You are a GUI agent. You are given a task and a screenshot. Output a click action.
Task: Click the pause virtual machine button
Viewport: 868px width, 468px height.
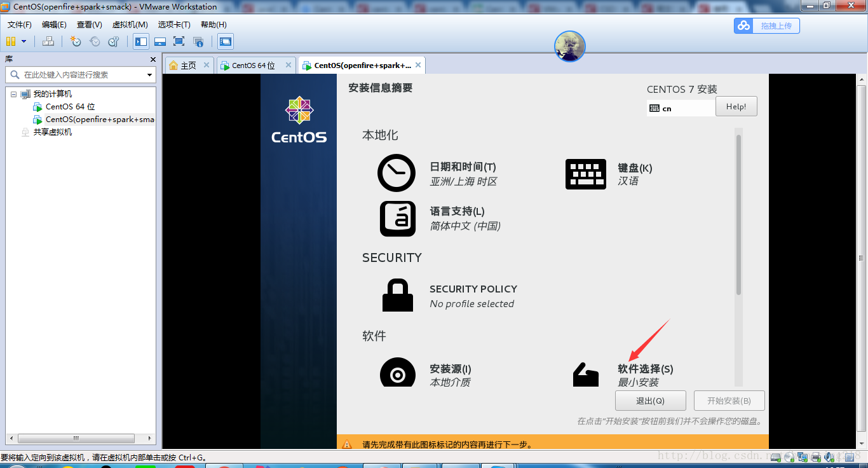11,41
